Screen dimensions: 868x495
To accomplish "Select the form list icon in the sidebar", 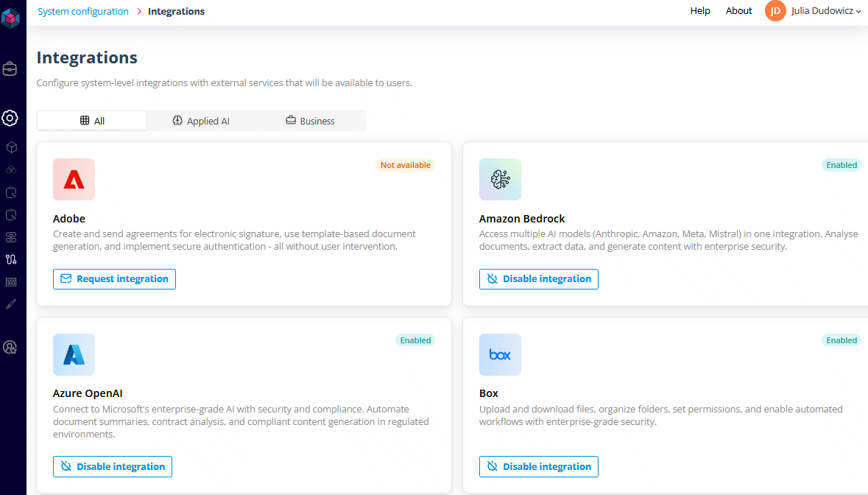I will coord(10,281).
